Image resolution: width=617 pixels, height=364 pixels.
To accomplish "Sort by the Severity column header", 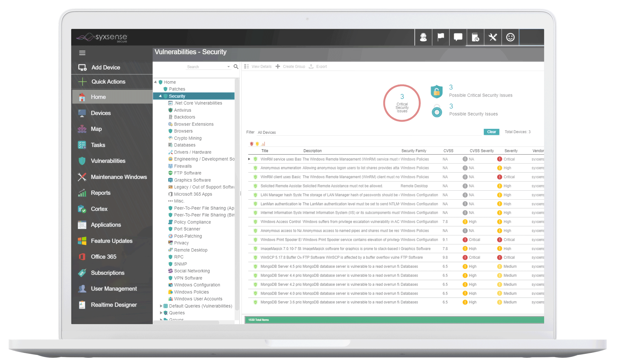I will (x=511, y=151).
